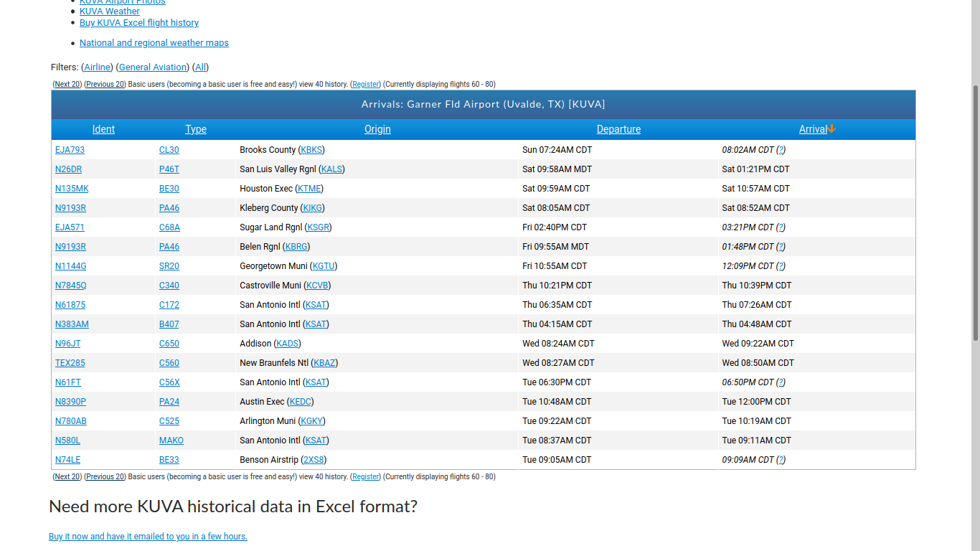
Task: Open flight N7845Q
Action: tap(70, 286)
